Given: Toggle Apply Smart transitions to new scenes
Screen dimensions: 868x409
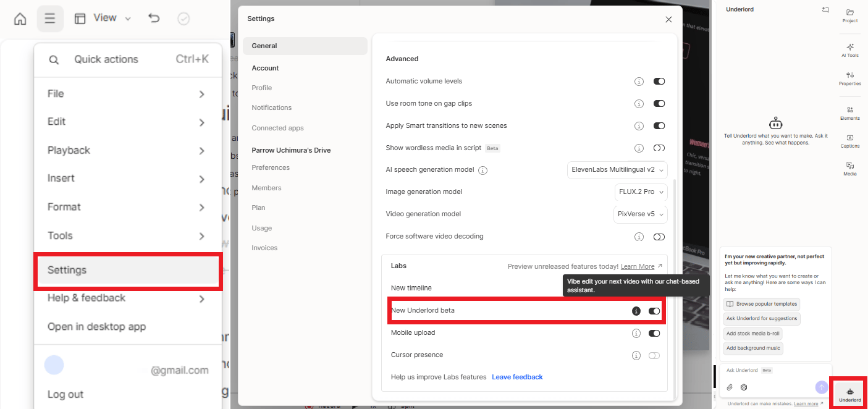Looking at the screenshot, I should (659, 126).
